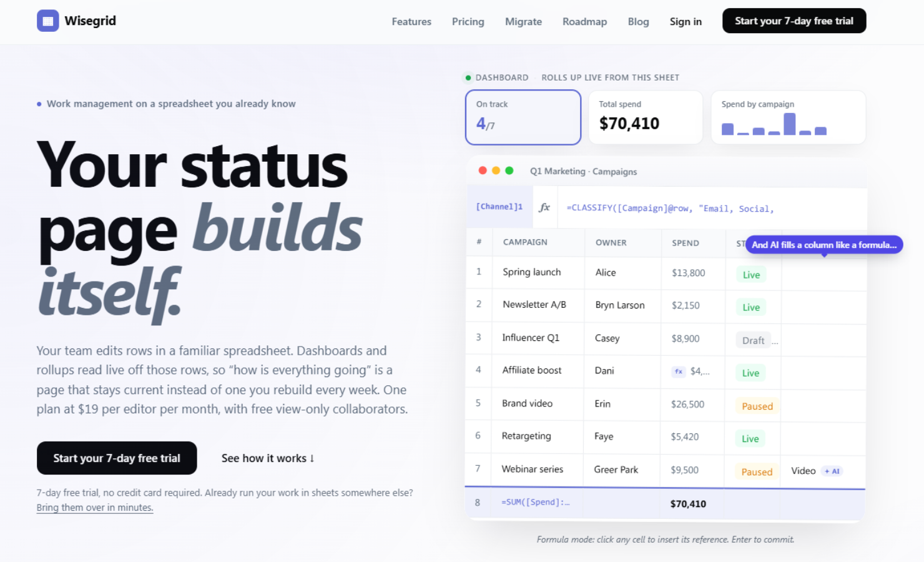Click See how it works link
Screen dimensions: 924x562
[x=268, y=458]
